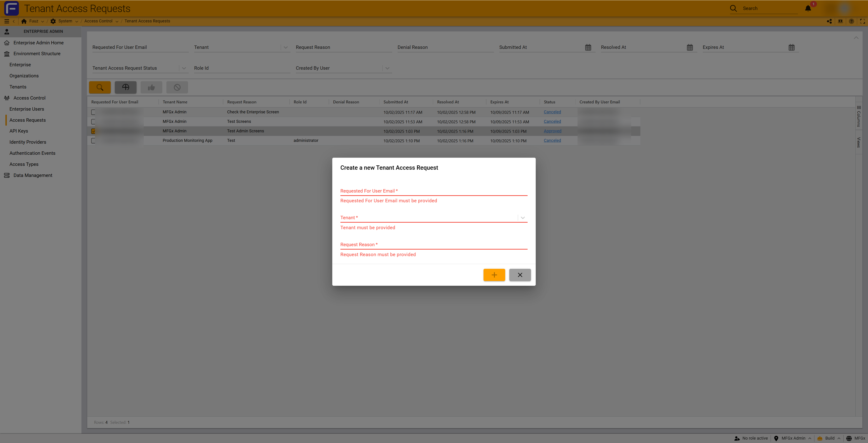Image resolution: width=868 pixels, height=443 pixels.
Task: Open API Keys in sidebar
Action: (x=19, y=131)
